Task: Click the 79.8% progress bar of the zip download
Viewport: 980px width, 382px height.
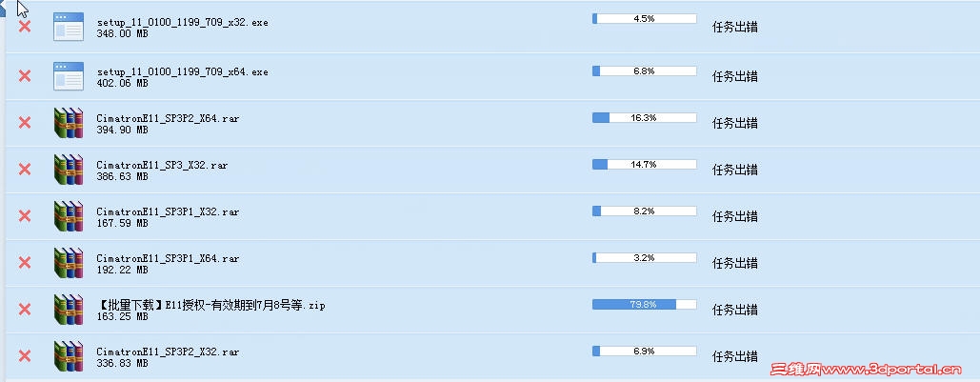Action: [644, 305]
